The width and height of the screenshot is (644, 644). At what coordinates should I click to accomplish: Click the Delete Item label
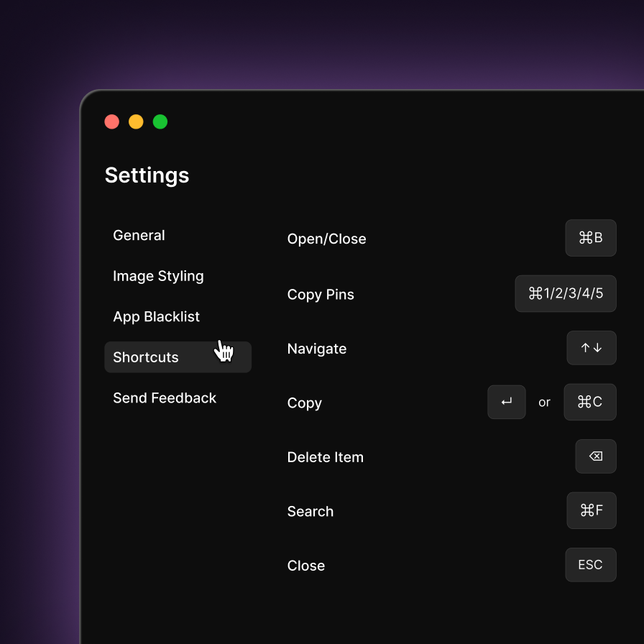click(326, 457)
